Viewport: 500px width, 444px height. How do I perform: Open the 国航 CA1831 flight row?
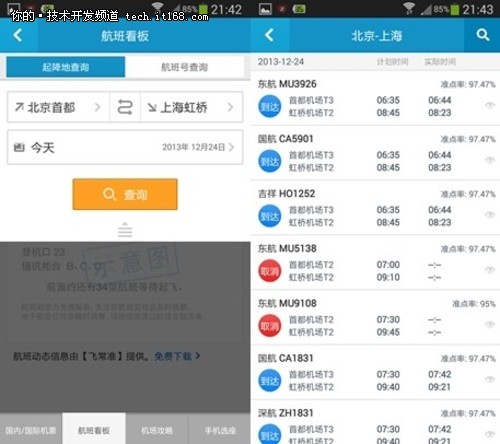375,372
